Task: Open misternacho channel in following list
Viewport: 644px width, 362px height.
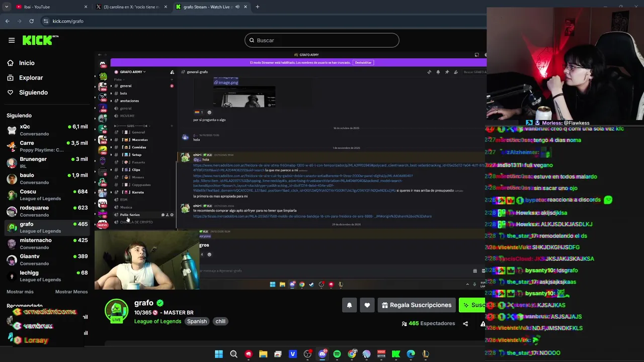Action: tap(47, 243)
